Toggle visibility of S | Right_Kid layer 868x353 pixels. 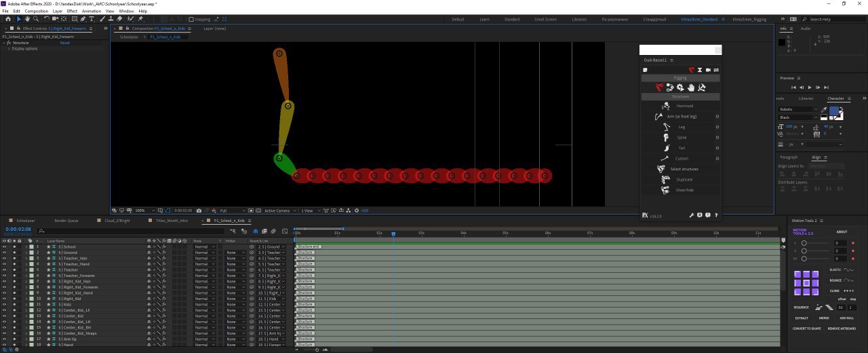[4, 299]
